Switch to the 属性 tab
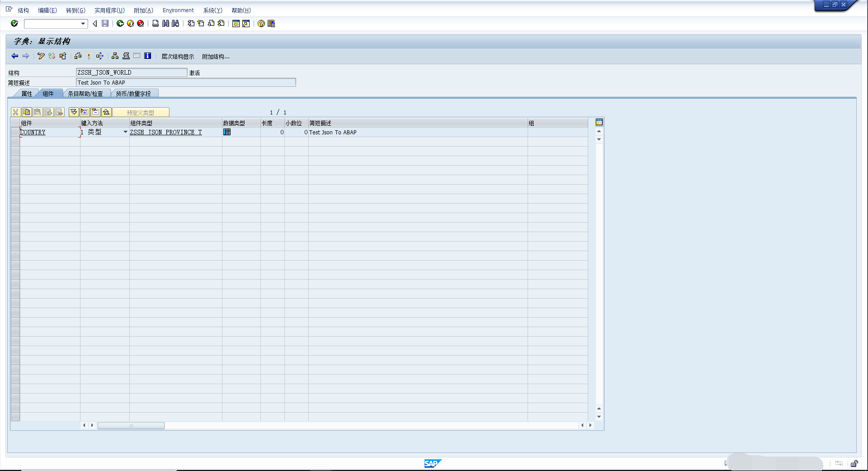This screenshot has height=471, width=868. click(x=27, y=94)
